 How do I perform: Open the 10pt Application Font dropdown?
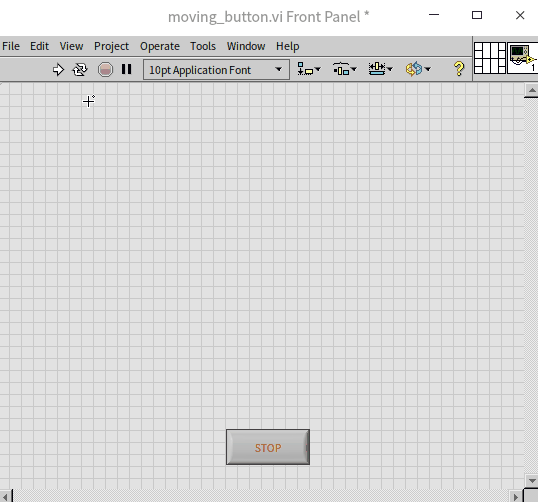coord(216,70)
